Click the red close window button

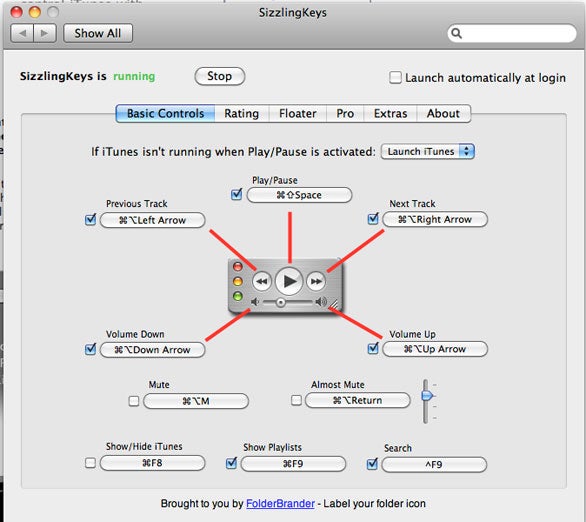[16, 12]
